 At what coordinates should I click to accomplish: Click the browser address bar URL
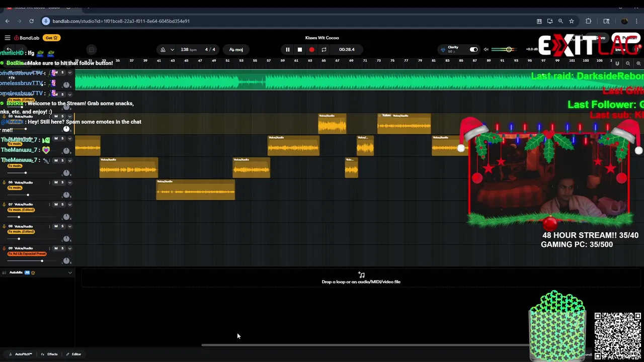pos(121,21)
